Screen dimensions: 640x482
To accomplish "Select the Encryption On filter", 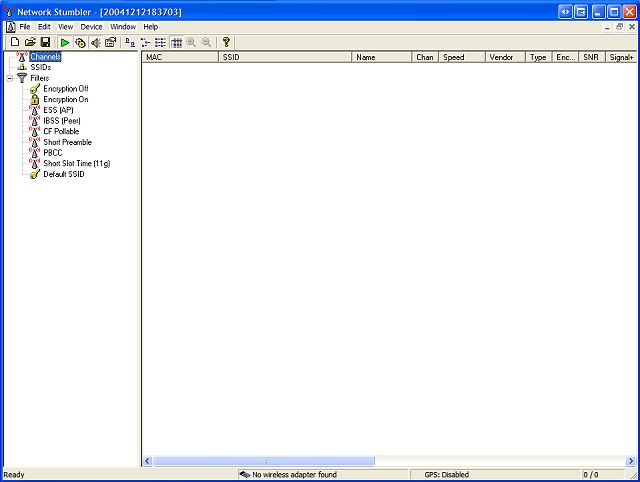I will 66,99.
